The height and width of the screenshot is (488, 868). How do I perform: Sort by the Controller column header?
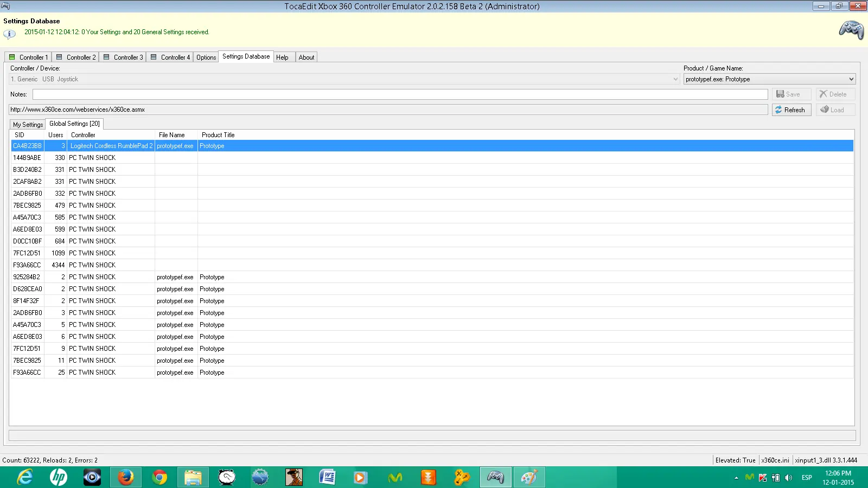pyautogui.click(x=111, y=135)
